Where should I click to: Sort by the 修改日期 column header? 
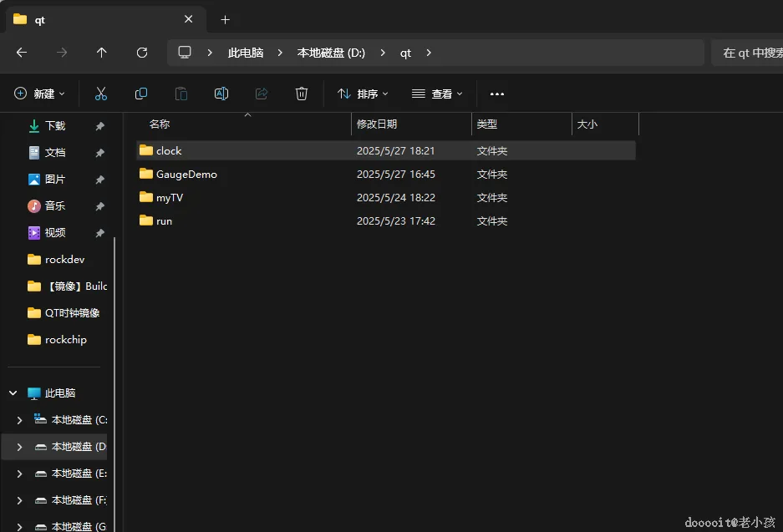pos(377,124)
